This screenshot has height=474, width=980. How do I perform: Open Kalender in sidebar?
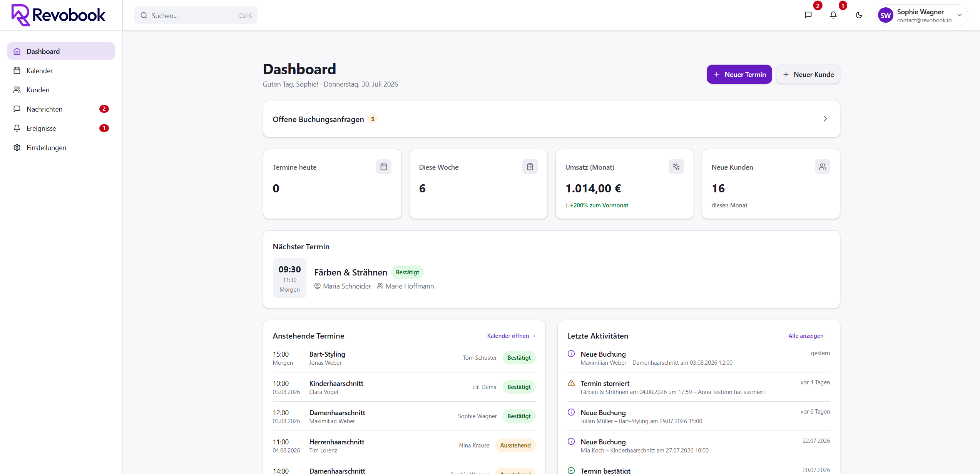click(x=61, y=70)
